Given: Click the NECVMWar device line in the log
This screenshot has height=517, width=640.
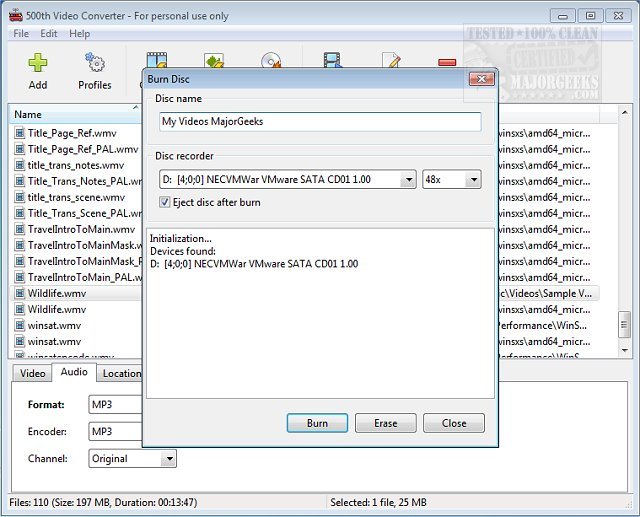Looking at the screenshot, I should (x=254, y=264).
